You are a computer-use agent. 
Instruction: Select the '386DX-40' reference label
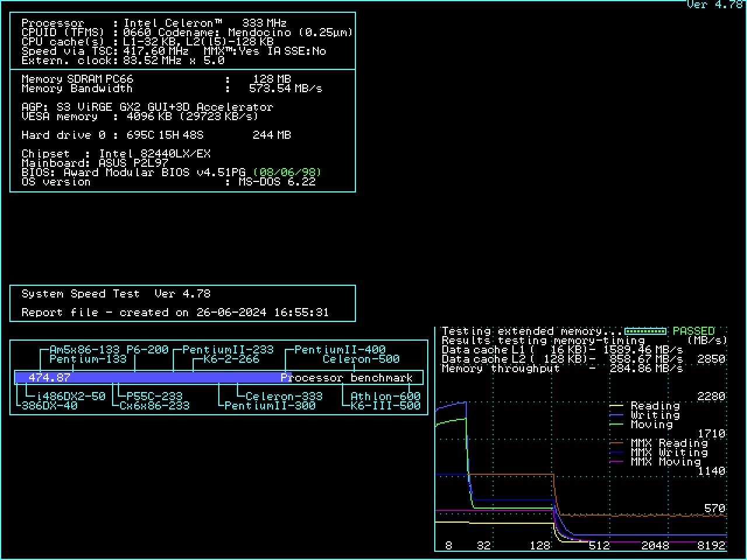click(50, 406)
